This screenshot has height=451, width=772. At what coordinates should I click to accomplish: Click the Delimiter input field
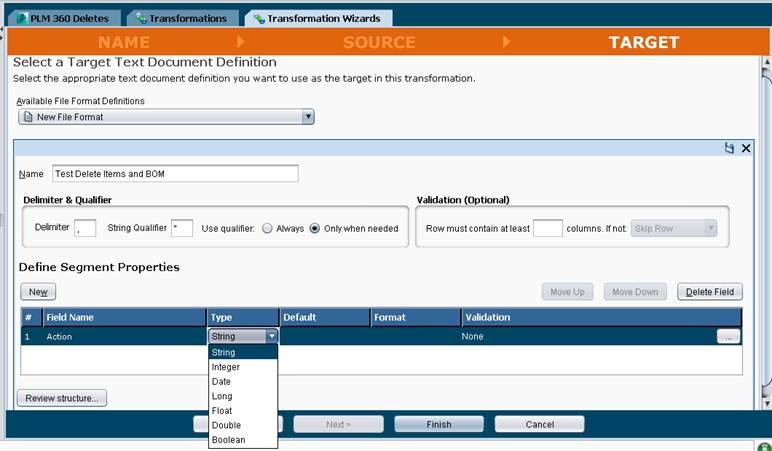pos(85,228)
